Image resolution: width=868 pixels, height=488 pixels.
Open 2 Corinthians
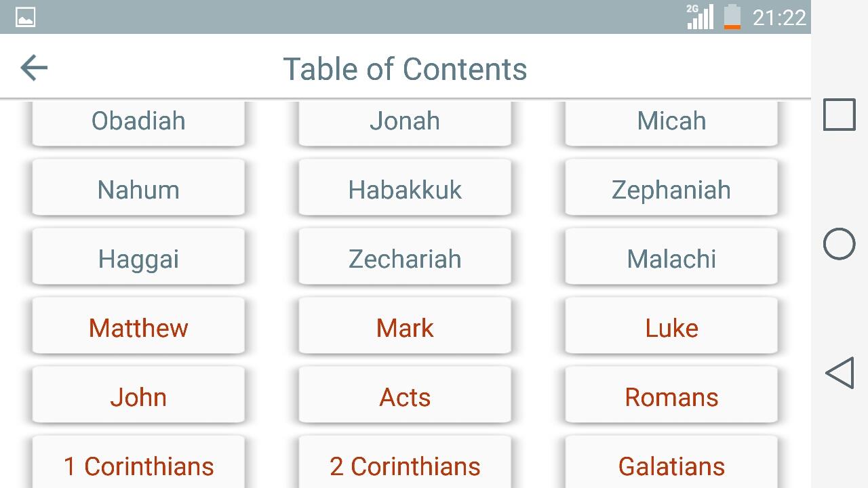[405, 465]
